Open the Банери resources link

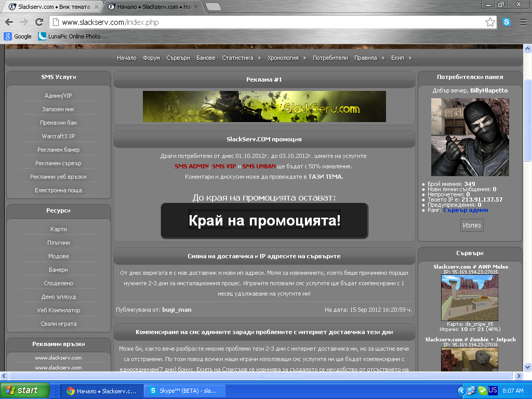point(58,270)
